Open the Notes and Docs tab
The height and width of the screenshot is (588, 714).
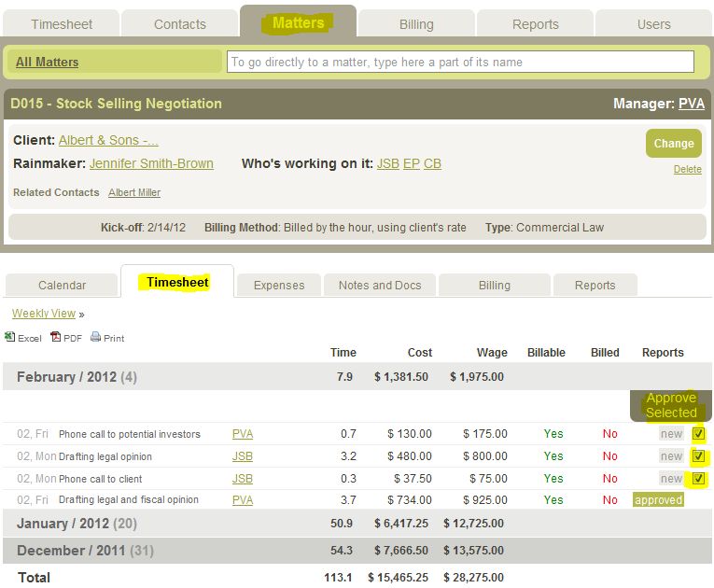click(x=379, y=286)
